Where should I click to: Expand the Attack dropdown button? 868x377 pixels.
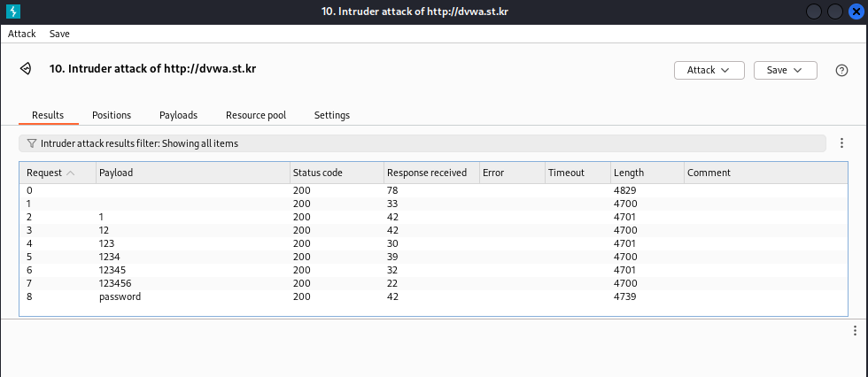[x=709, y=70]
